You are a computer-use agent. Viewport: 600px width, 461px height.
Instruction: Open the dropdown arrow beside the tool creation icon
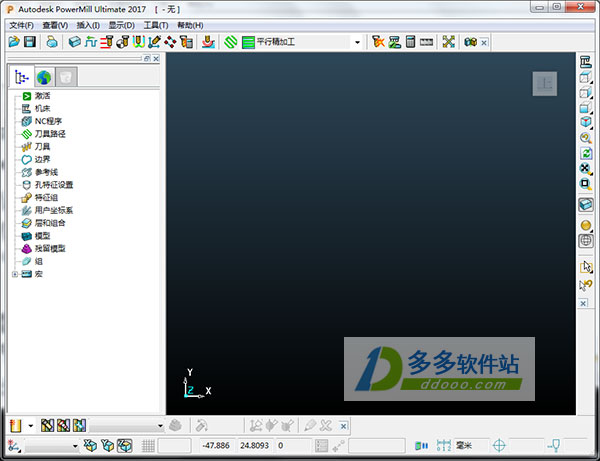tap(31, 425)
